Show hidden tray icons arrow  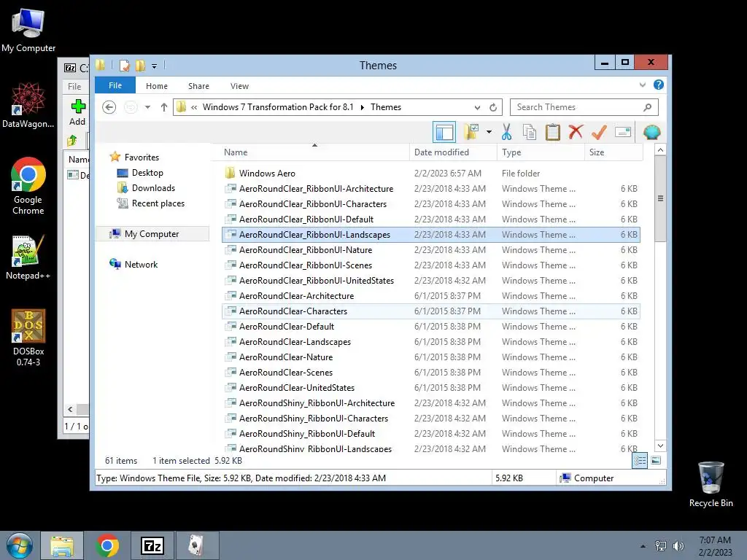coord(643,546)
